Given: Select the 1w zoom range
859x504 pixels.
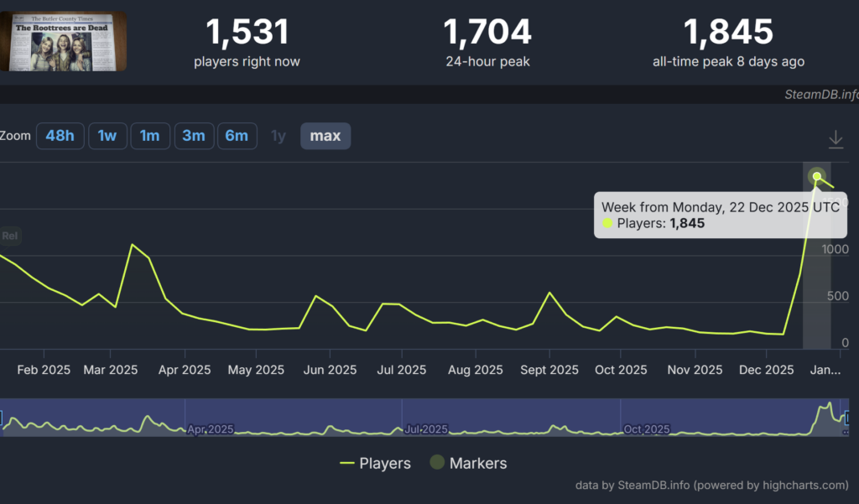Looking at the screenshot, I should click(x=107, y=136).
